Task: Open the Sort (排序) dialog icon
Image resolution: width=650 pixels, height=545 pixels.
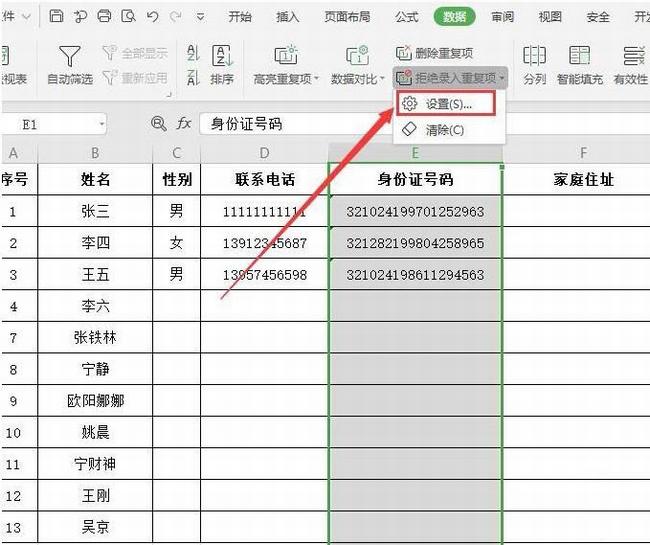Action: click(222, 56)
